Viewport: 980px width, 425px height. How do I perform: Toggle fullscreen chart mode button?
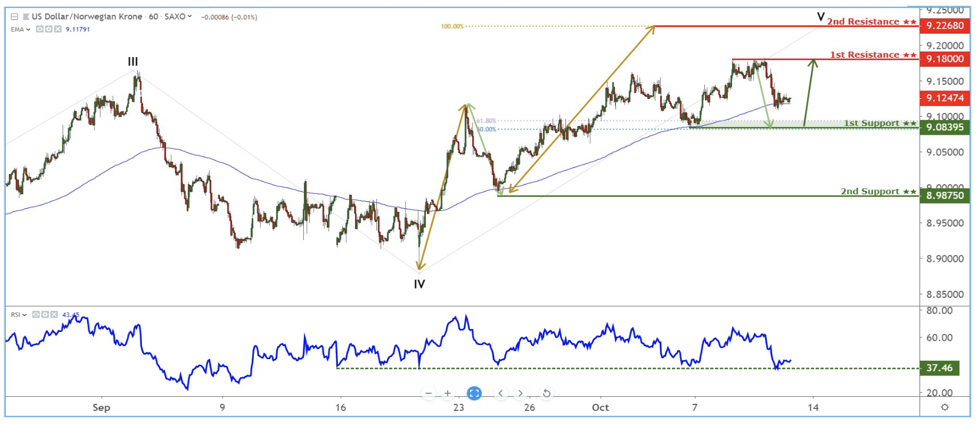tap(474, 393)
